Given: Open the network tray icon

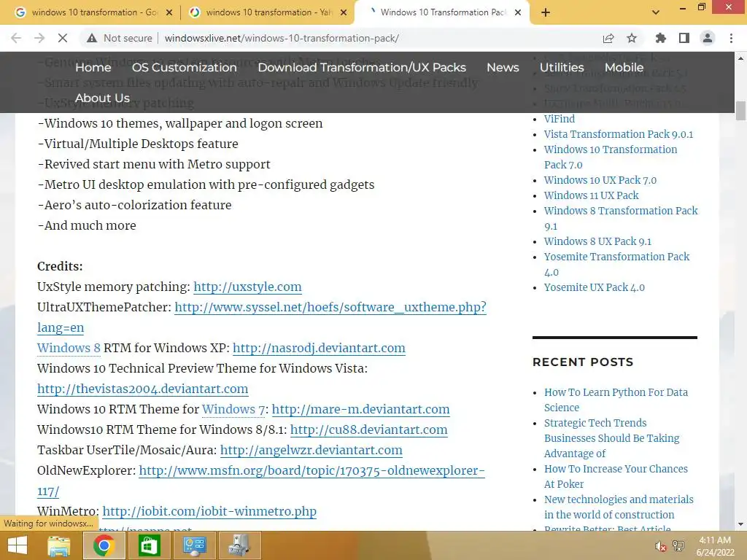Looking at the screenshot, I should [678, 546].
